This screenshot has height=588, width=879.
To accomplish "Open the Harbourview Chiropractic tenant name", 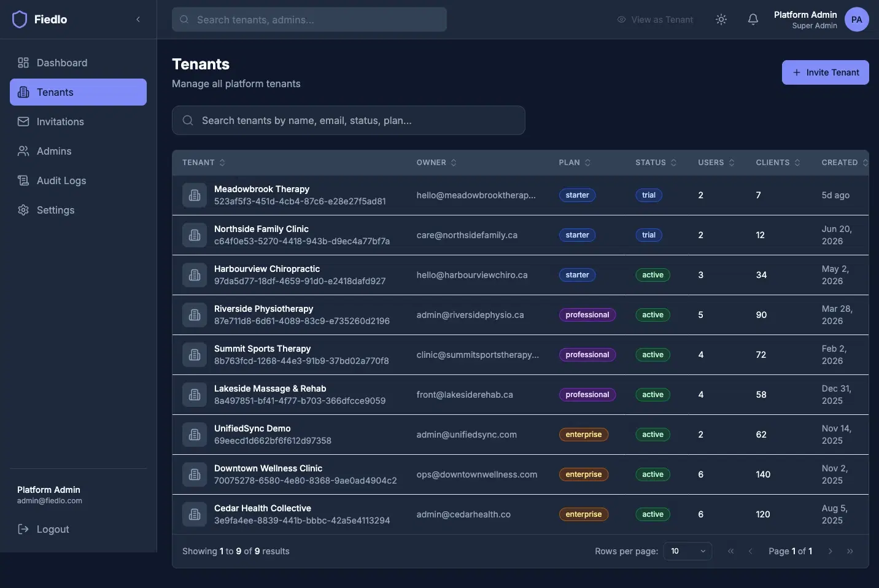I will point(267,269).
